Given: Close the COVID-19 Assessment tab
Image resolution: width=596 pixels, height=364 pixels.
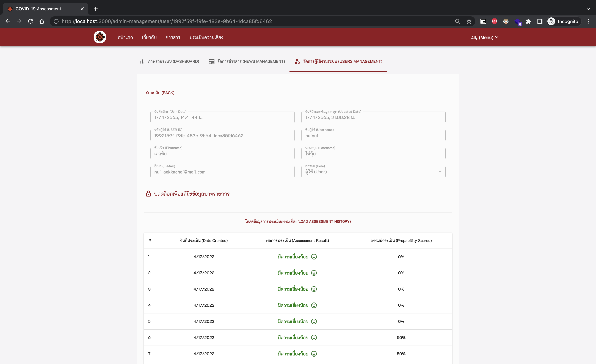Looking at the screenshot, I should [82, 9].
